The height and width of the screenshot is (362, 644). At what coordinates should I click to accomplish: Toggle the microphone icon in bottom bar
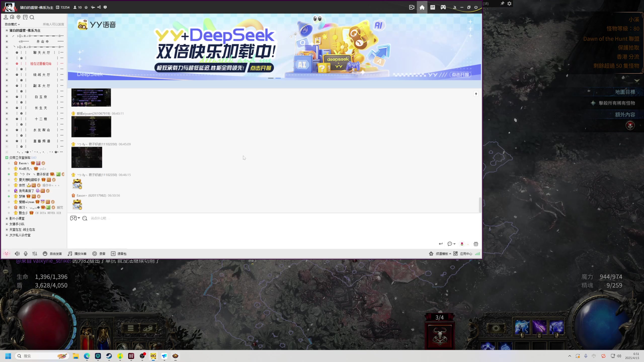[x=26, y=254]
